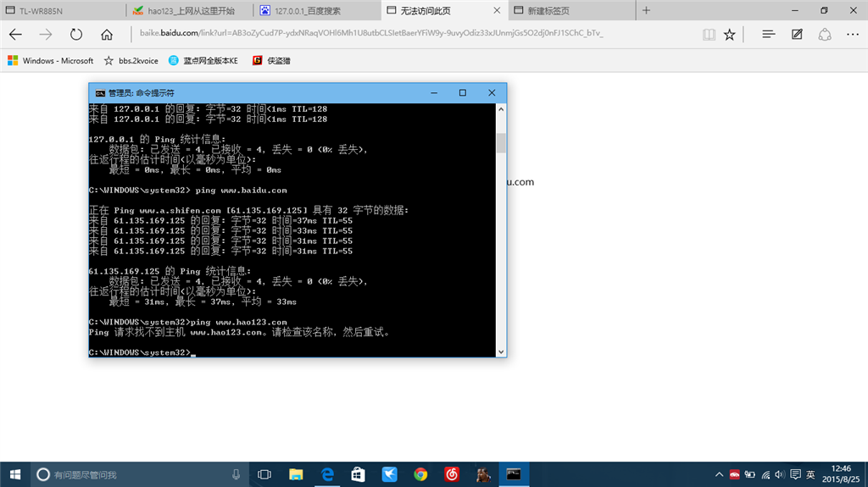Open NetEase Music red icon on taskbar
868x487 pixels.
point(452,474)
